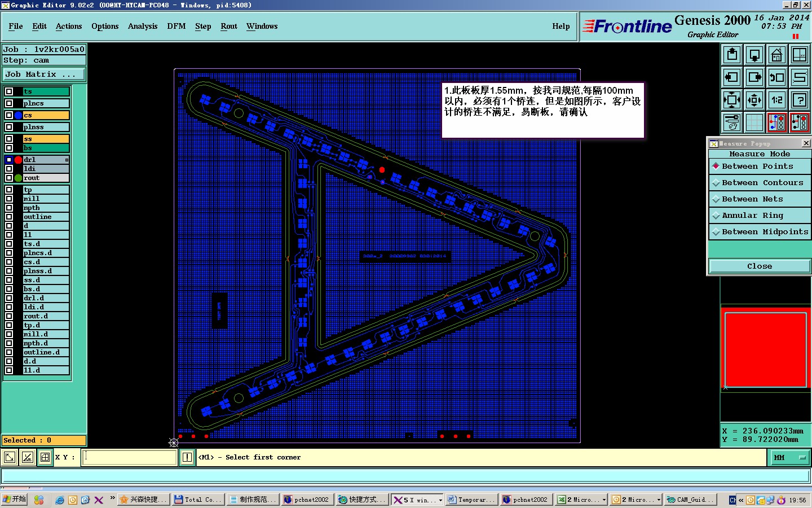This screenshot has width=812, height=508.
Task: Open the MM units dropdown
Action: [790, 458]
